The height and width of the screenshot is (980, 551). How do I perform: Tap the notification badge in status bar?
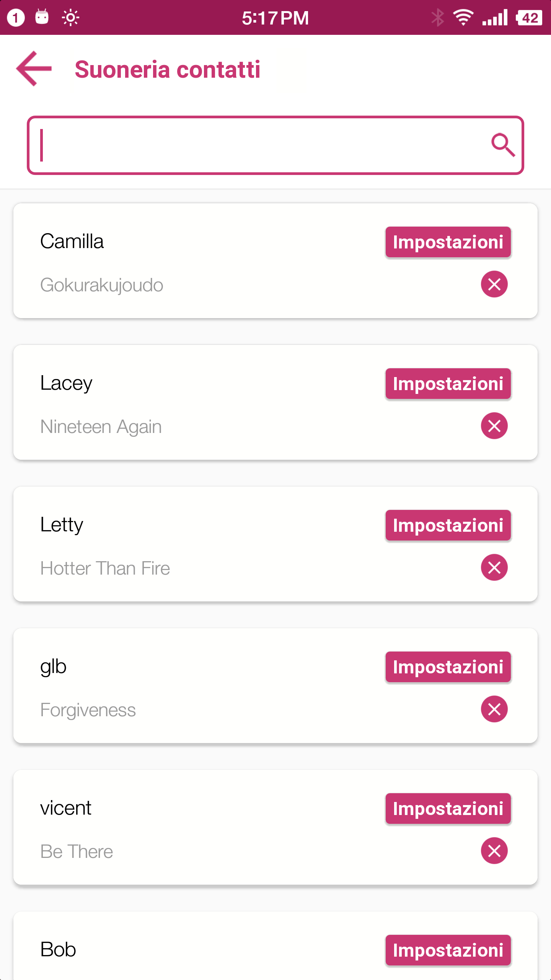pyautogui.click(x=16, y=18)
